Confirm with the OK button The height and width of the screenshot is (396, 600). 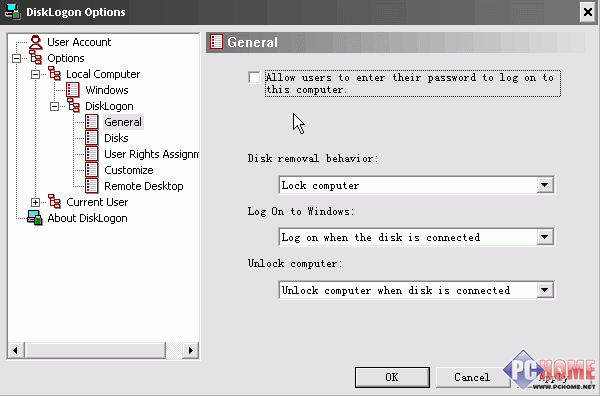pos(392,377)
